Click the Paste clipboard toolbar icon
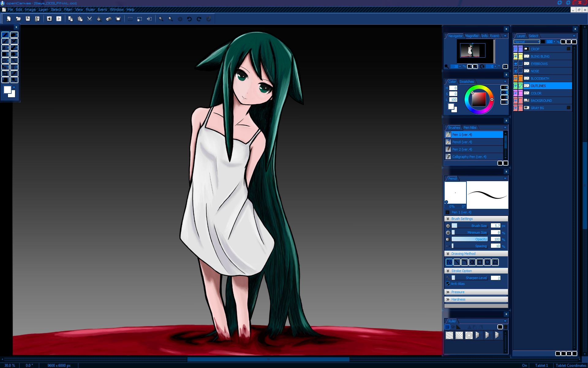Screen dimensions: 588x368 80,19
